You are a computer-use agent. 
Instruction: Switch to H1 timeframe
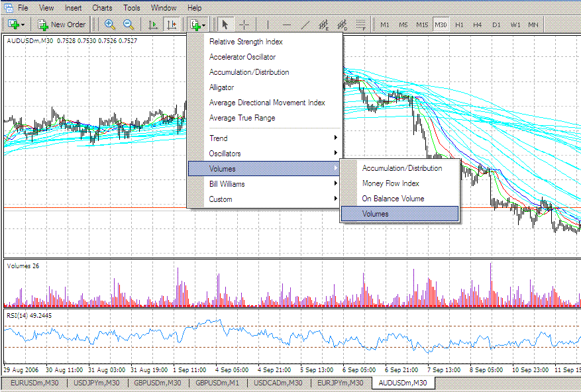point(459,24)
